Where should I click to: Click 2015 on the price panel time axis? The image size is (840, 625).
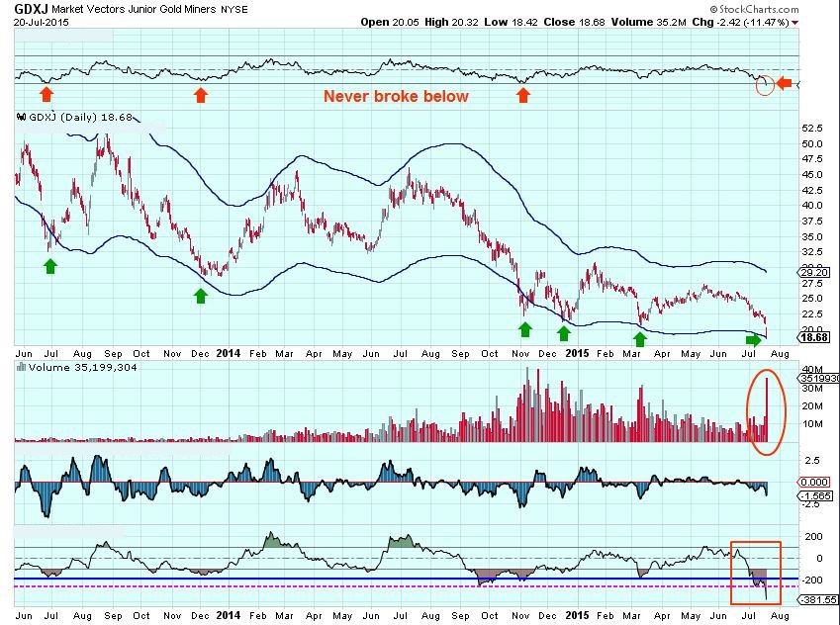pyautogui.click(x=578, y=353)
